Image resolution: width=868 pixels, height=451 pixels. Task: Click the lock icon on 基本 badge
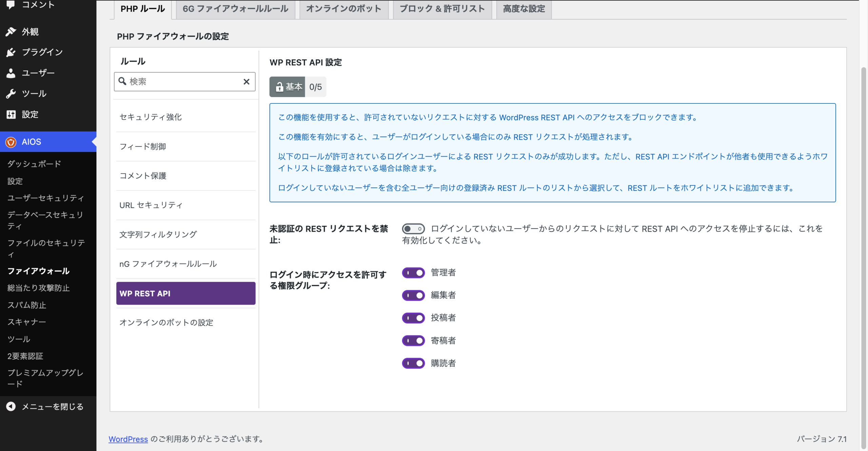click(279, 87)
